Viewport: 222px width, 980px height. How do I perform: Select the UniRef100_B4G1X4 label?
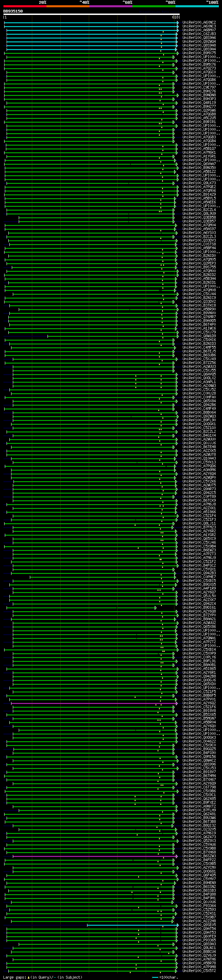[199, 435]
